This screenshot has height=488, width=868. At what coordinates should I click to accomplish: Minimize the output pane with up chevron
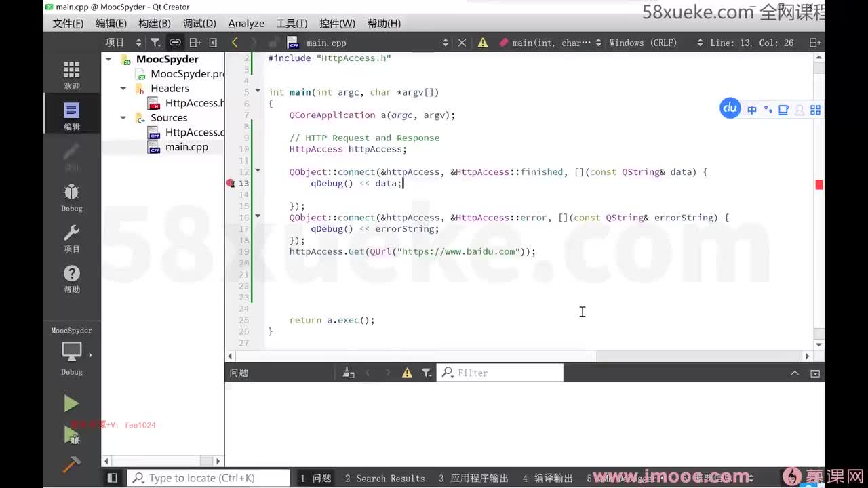795,373
